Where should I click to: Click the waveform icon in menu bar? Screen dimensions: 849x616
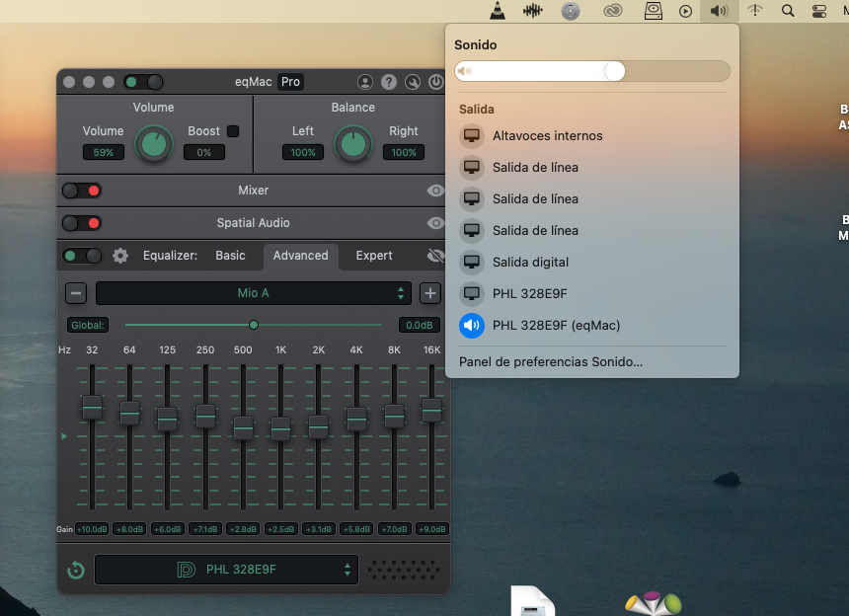click(x=533, y=11)
